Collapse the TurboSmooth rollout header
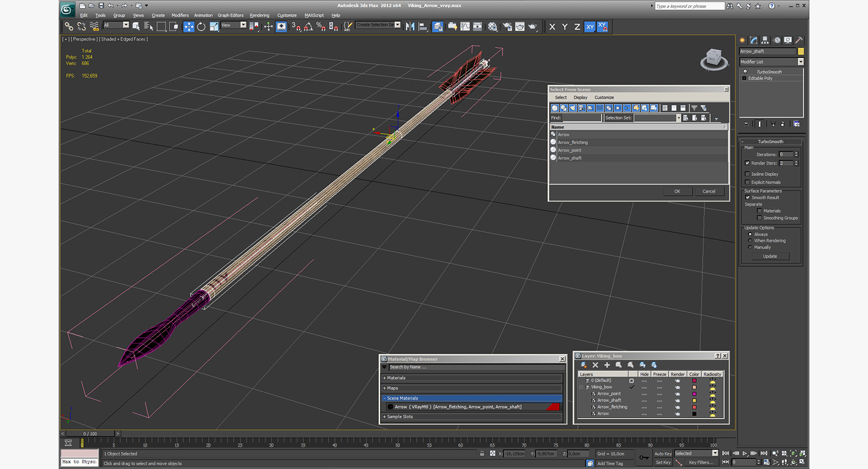Image resolution: width=868 pixels, height=469 pixels. click(771, 141)
